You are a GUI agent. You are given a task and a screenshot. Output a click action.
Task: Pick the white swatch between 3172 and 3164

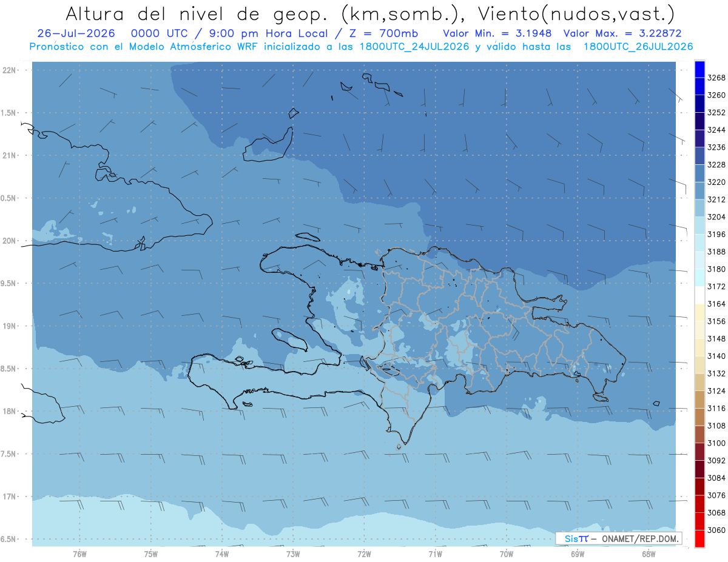(699, 295)
